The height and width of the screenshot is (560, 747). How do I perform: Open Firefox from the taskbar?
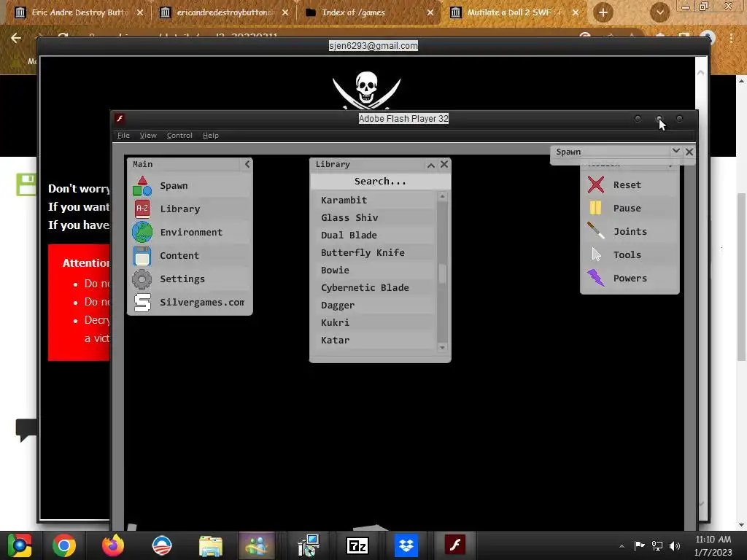point(113,545)
